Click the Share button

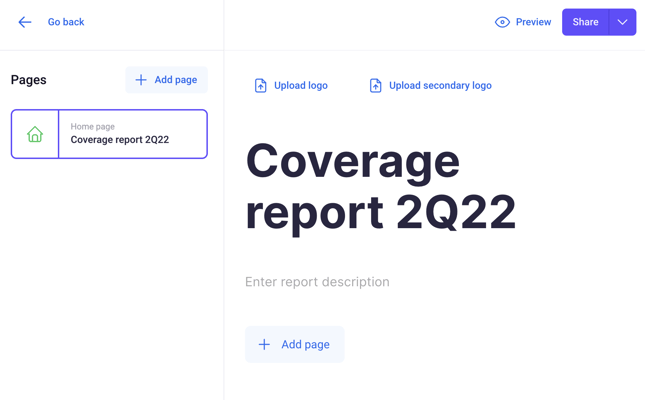pos(585,22)
